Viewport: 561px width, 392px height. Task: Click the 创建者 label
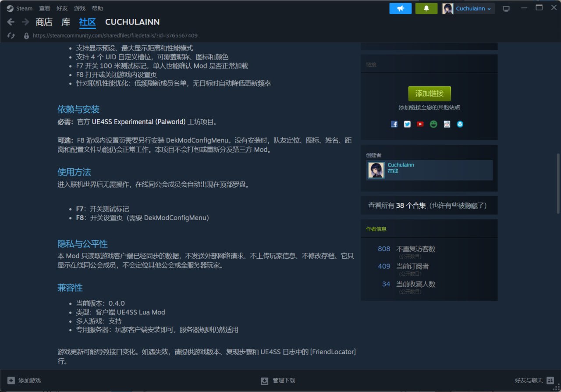pyautogui.click(x=373, y=155)
